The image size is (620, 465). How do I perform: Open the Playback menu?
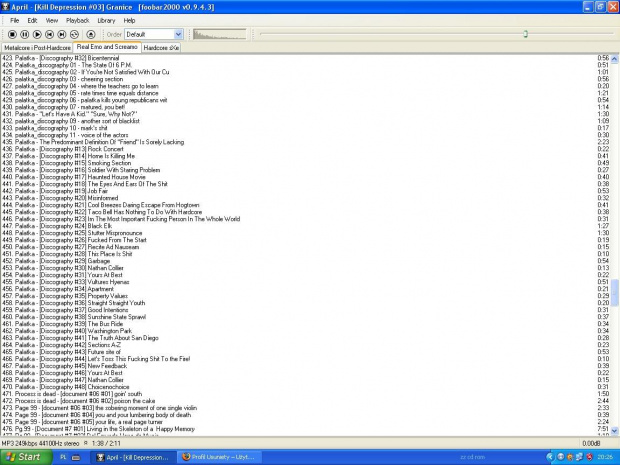coord(77,20)
